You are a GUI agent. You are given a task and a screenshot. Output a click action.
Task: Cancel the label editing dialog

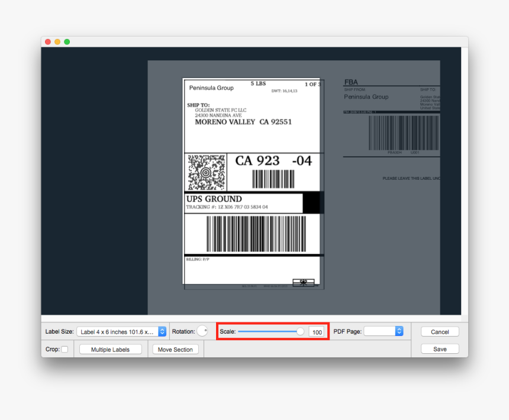click(x=440, y=331)
